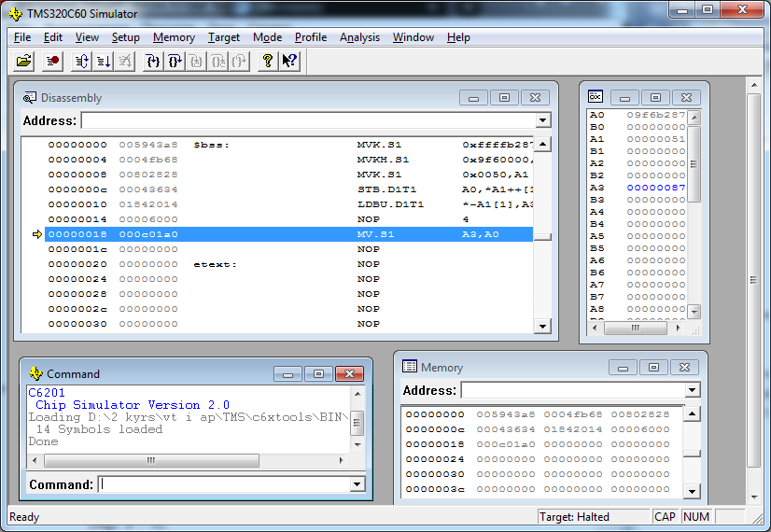The height and width of the screenshot is (532, 771).
Task: Click the TMS320C60 Simulator application icon
Action: [15, 14]
